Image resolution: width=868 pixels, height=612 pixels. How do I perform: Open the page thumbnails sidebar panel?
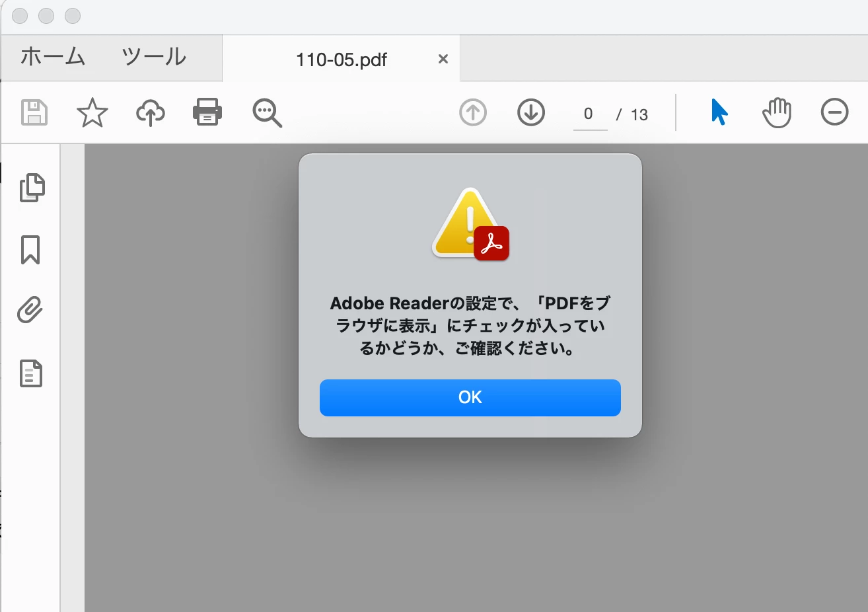click(32, 188)
